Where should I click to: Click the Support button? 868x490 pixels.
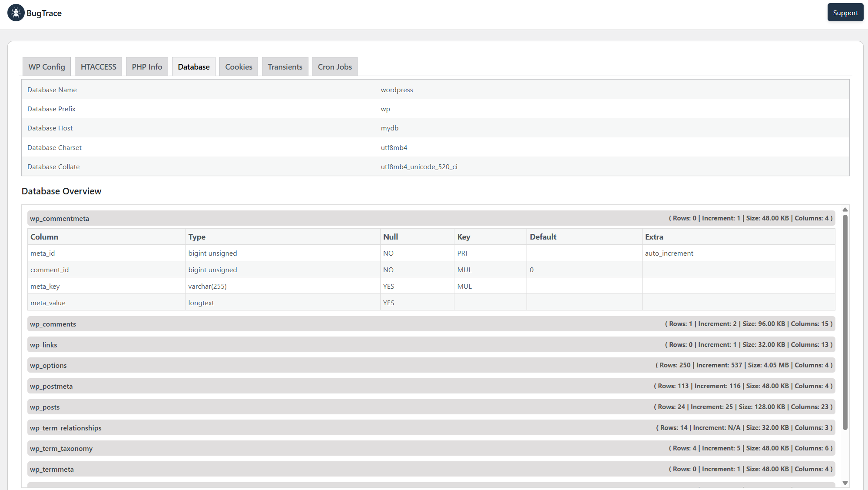(x=845, y=13)
